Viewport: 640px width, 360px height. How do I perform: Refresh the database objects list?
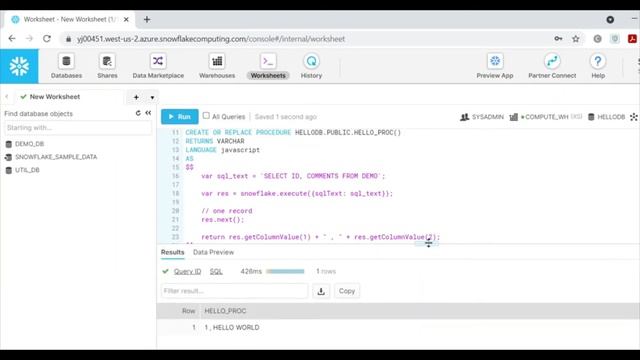pyautogui.click(x=138, y=113)
